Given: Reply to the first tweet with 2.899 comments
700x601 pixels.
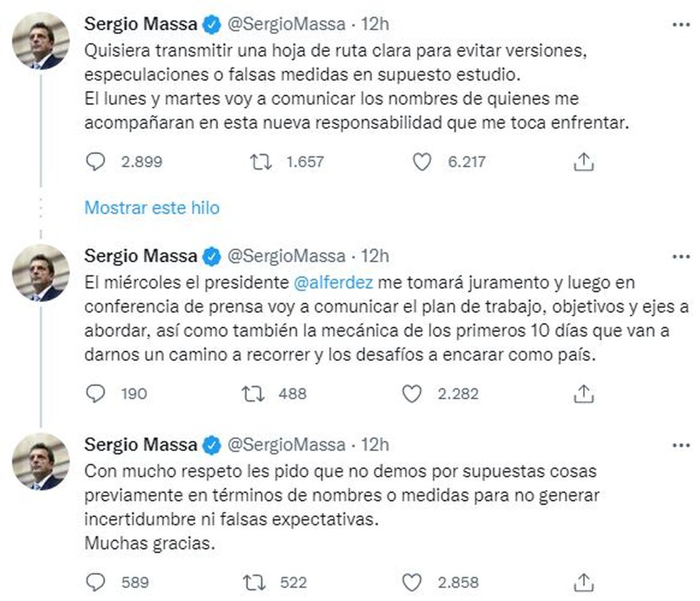Looking at the screenshot, I should tap(95, 161).
